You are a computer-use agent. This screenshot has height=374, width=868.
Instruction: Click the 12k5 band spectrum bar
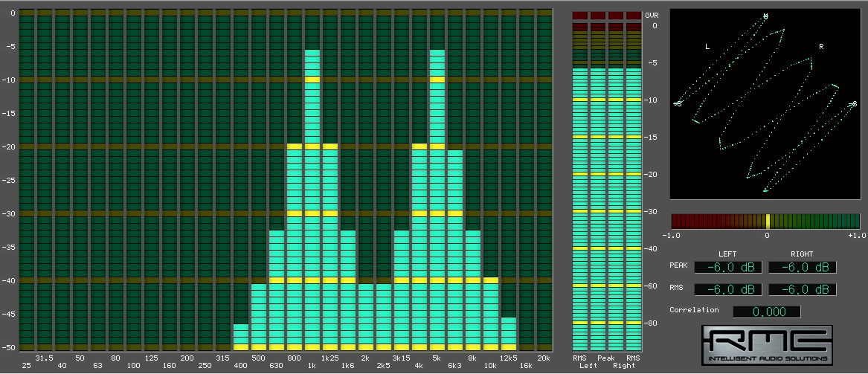coord(509,334)
